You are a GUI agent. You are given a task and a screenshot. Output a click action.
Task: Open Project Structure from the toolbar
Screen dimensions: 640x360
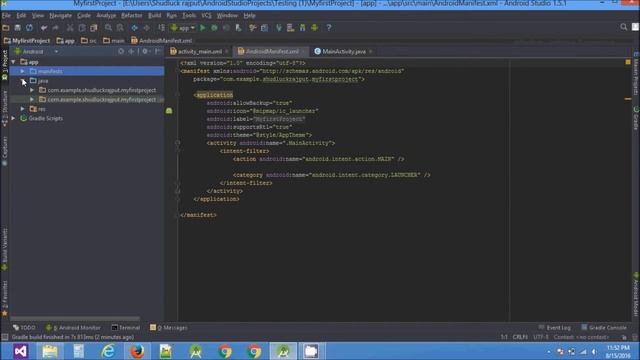pyautogui.click(x=264, y=28)
